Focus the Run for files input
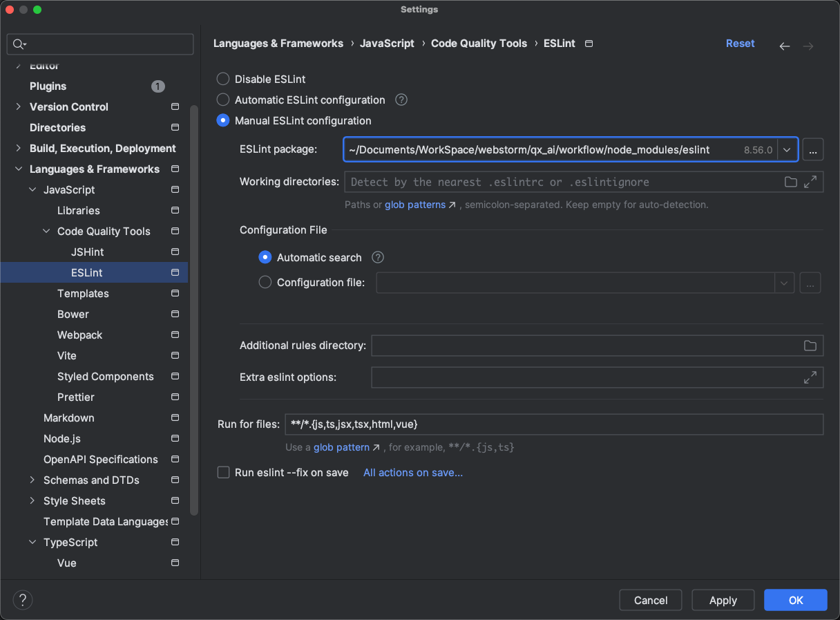 pyautogui.click(x=553, y=424)
